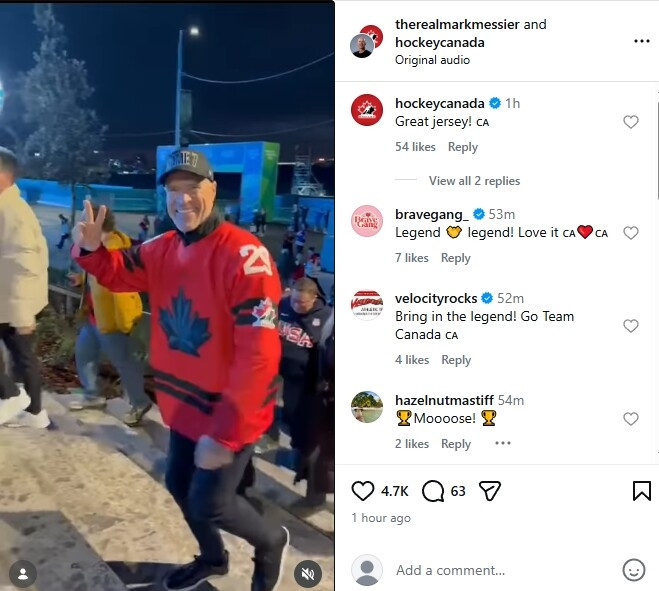Open post options three-dots menu

[642, 41]
